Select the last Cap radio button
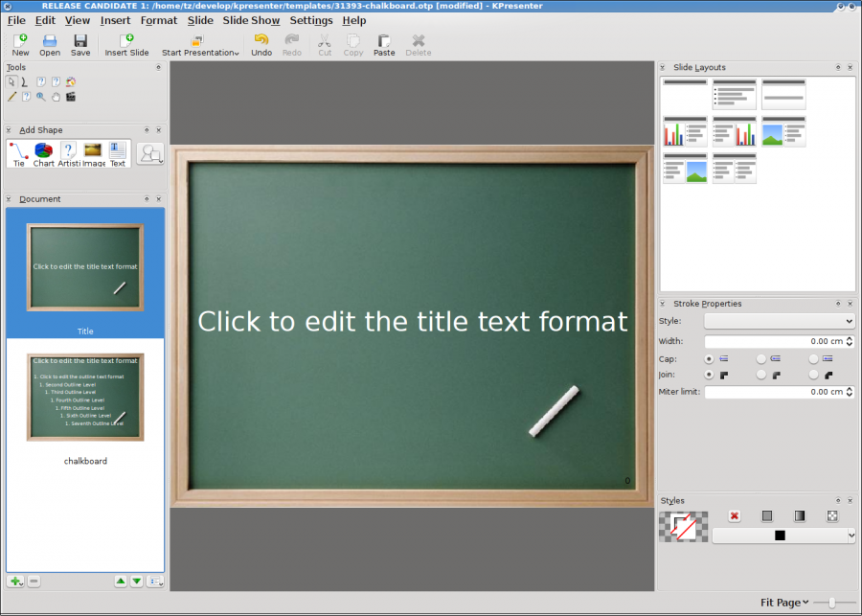This screenshot has height=616, width=862. pyautogui.click(x=814, y=358)
